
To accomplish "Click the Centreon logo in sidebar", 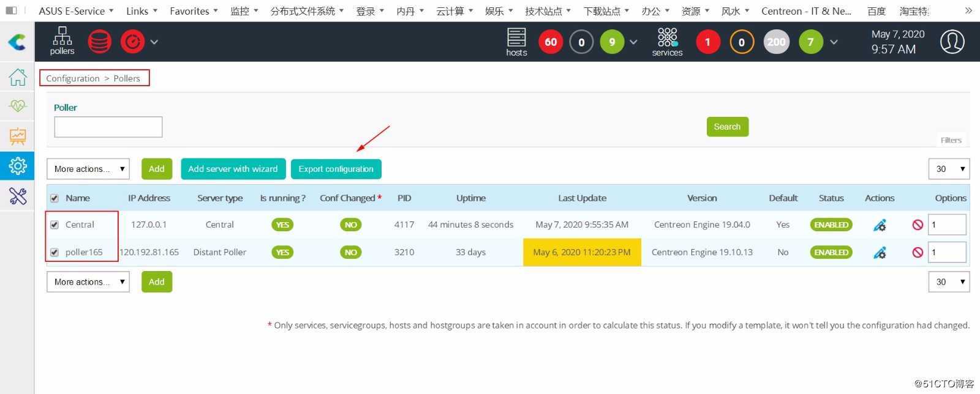I will 17,42.
